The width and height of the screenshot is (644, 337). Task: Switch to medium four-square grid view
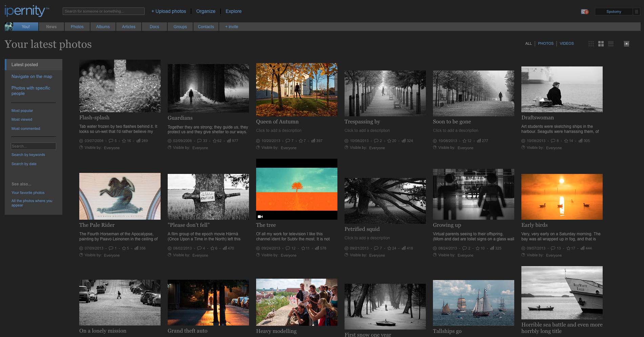[601, 44]
